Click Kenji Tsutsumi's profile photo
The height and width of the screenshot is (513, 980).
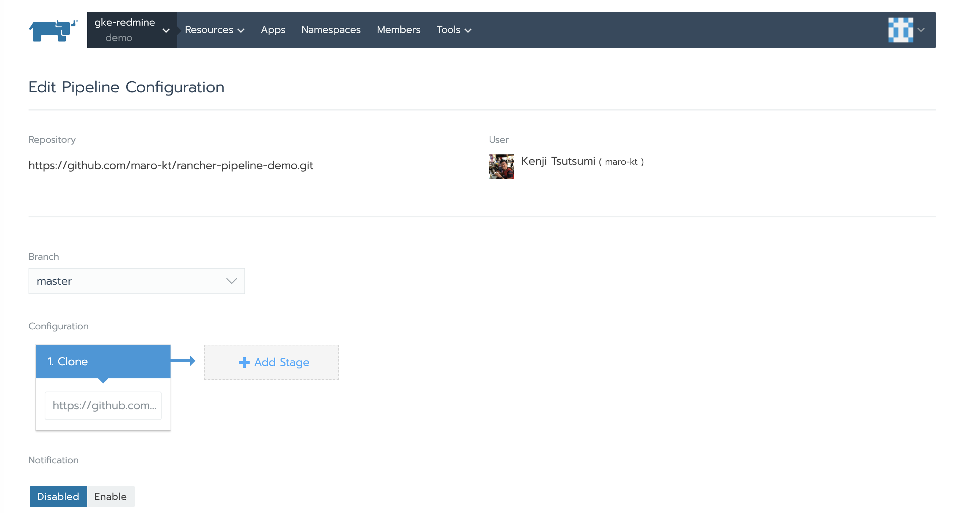501,166
